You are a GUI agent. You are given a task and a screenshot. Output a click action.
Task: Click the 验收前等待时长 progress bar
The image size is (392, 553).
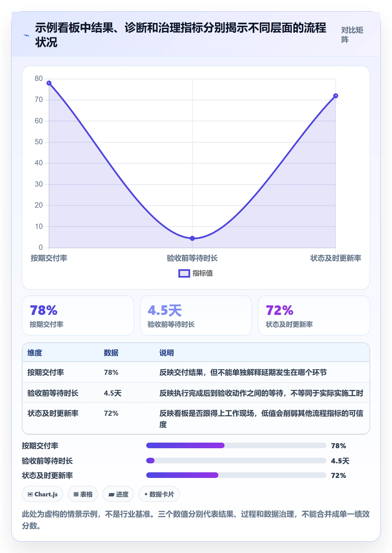[236, 461]
